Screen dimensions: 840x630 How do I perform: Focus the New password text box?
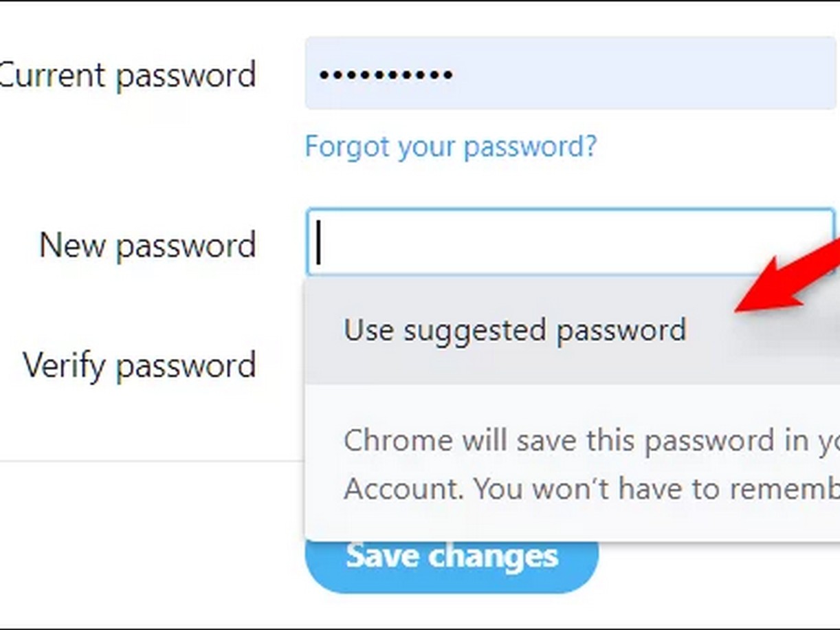pos(569,243)
